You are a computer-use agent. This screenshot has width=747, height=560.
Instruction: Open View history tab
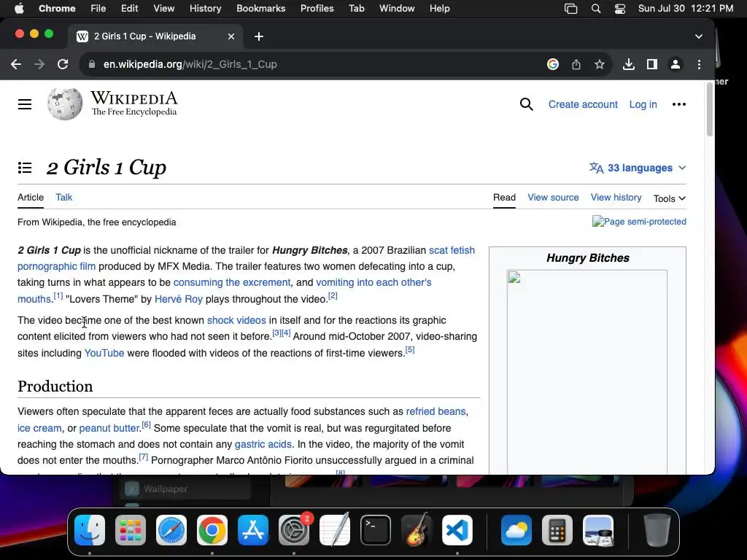(616, 197)
